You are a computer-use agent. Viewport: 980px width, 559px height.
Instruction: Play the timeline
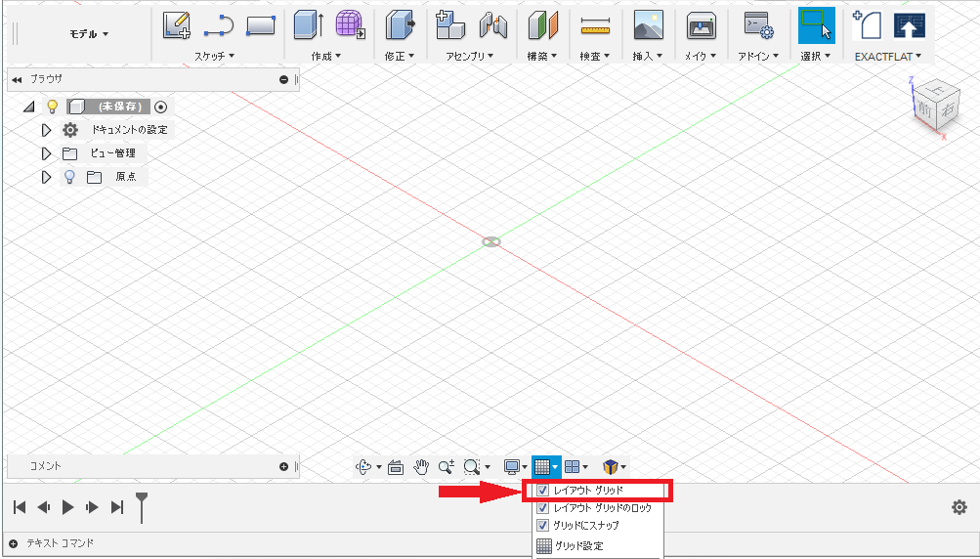(x=68, y=507)
